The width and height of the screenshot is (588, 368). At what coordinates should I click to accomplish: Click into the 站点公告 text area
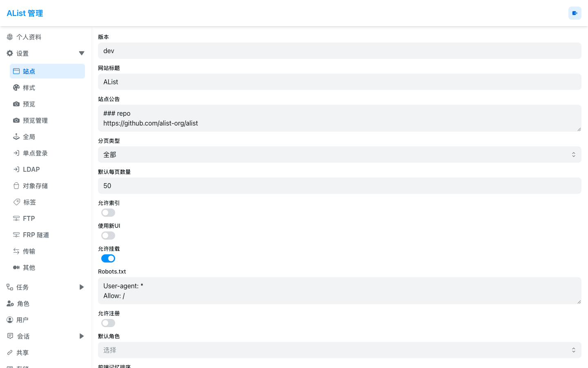(340, 118)
